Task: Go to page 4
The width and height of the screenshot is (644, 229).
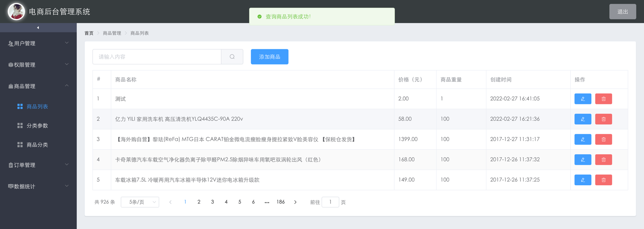Action: 226,202
